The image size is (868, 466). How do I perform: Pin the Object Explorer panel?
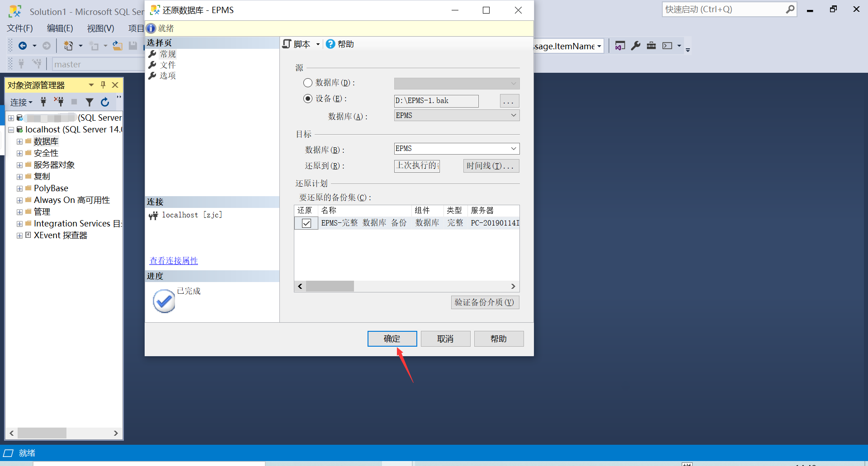point(103,85)
